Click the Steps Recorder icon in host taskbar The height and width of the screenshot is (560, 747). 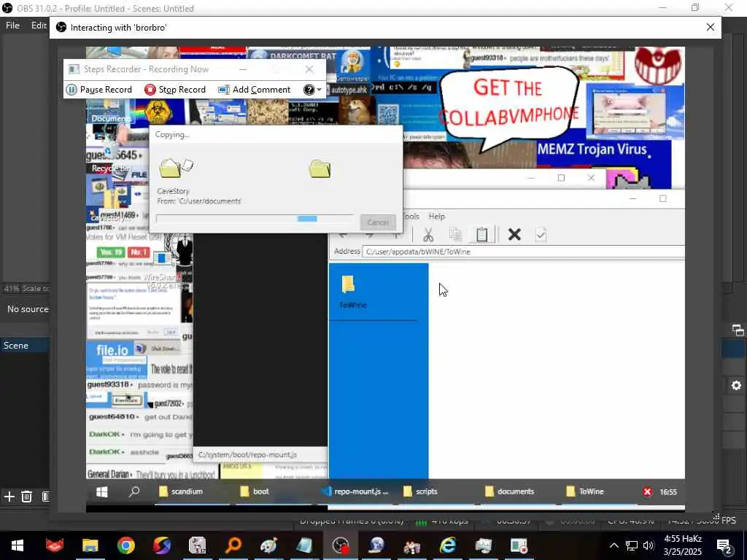(519, 545)
